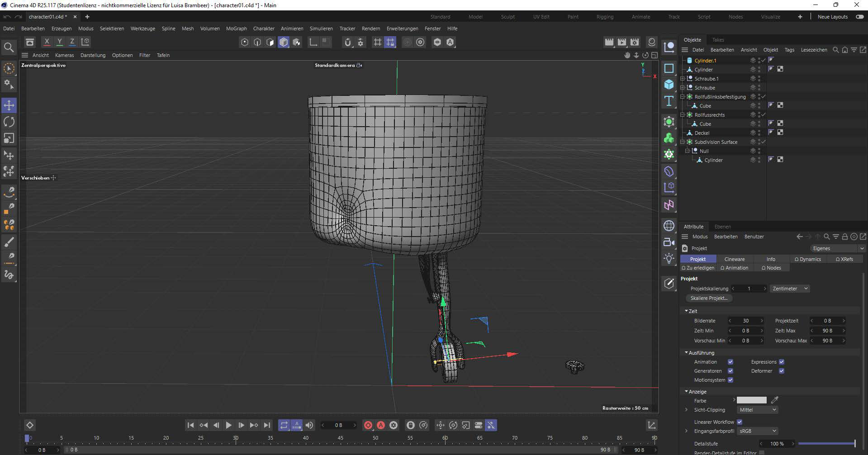This screenshot has width=868, height=455.
Task: Expand the Schraube.1 tree item
Action: (683, 79)
